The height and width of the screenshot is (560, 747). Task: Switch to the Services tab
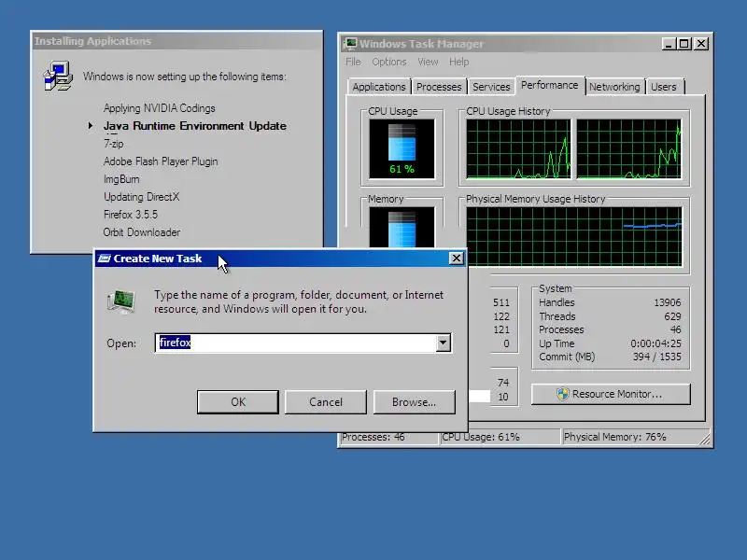491,87
